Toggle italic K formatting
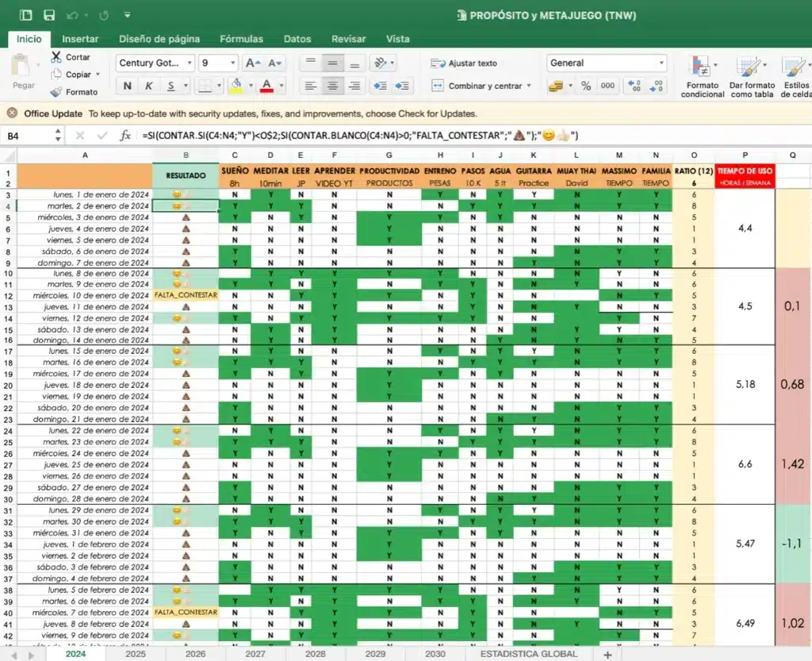Image resolution: width=812 pixels, height=661 pixels. [148, 86]
